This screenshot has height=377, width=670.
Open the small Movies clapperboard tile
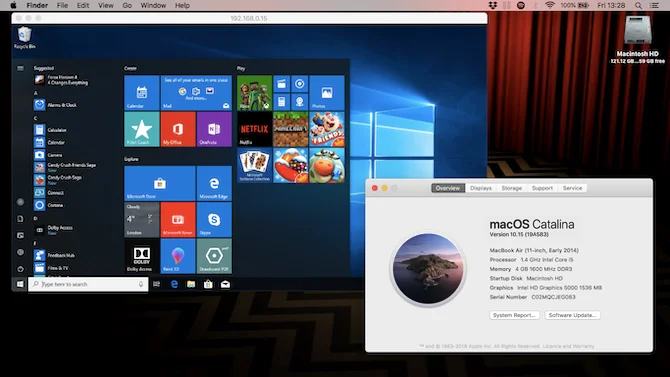point(282,84)
